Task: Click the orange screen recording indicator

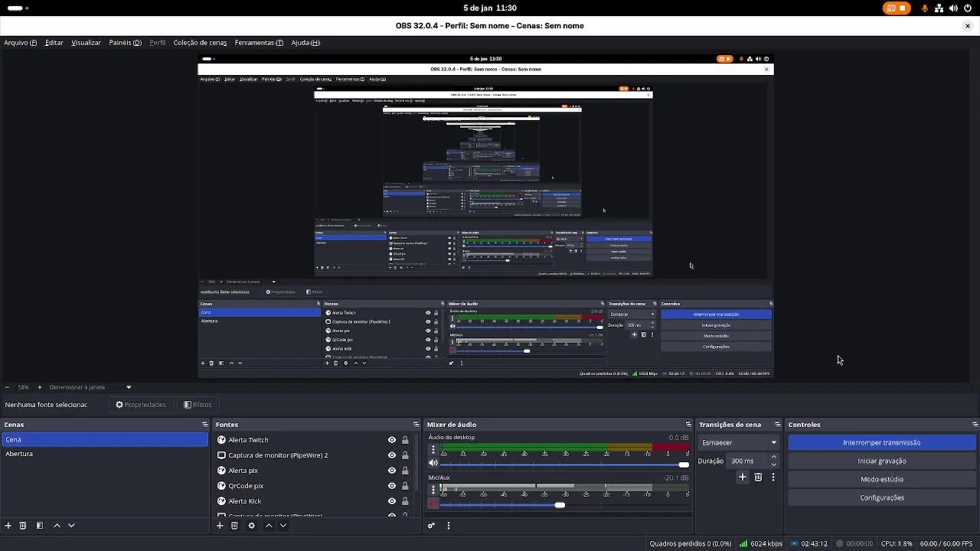Action: coord(896,8)
